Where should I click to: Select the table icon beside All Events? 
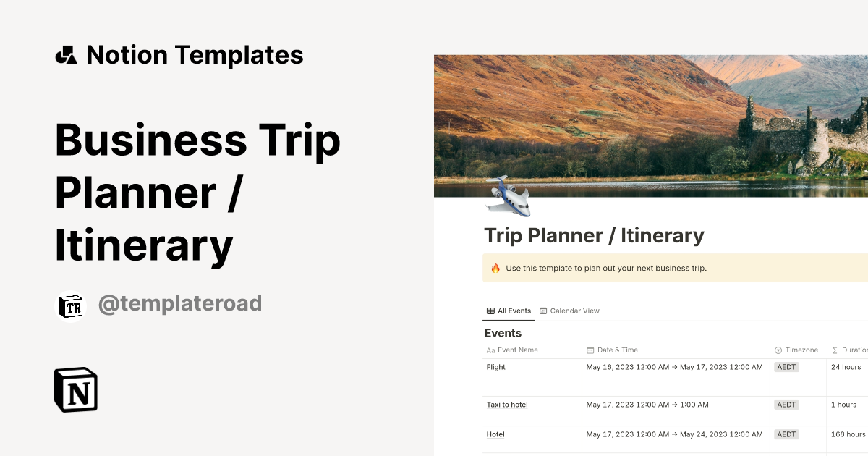pyautogui.click(x=489, y=311)
